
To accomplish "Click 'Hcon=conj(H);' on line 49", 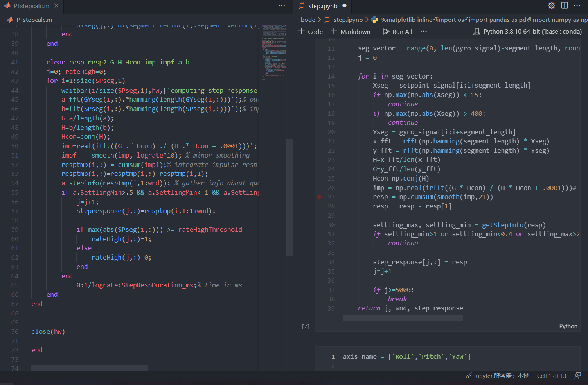I will 86,136.
